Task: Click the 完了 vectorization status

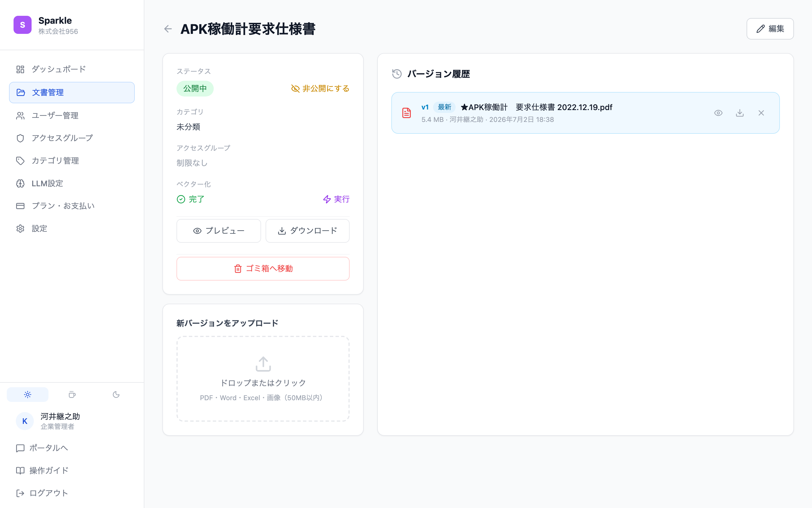Action: point(191,199)
